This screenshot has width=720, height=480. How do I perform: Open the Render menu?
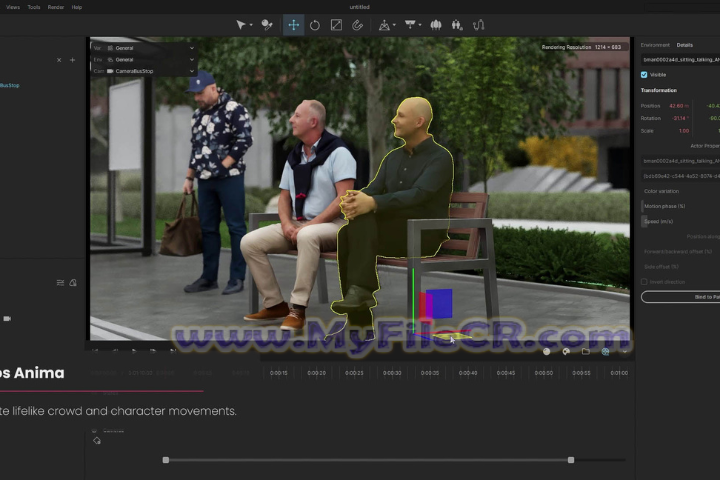56,7
